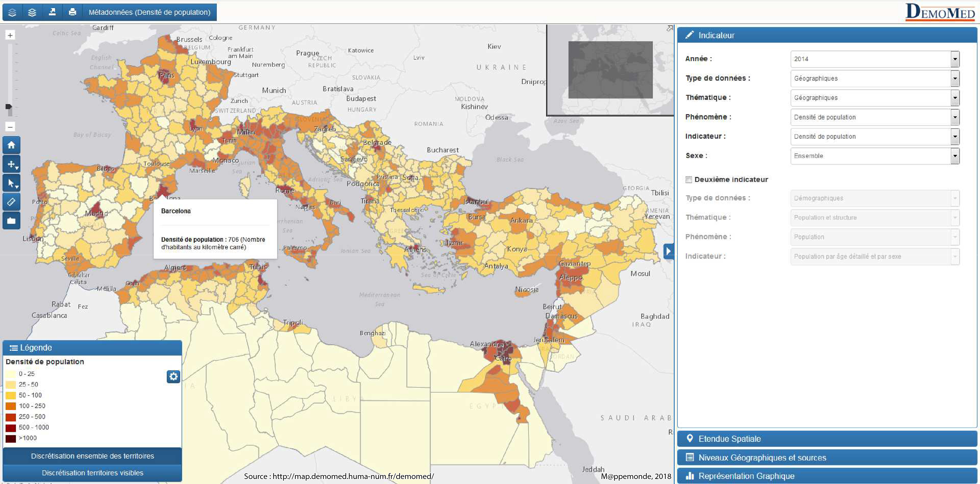Click the print icon in top toolbar

click(x=72, y=12)
